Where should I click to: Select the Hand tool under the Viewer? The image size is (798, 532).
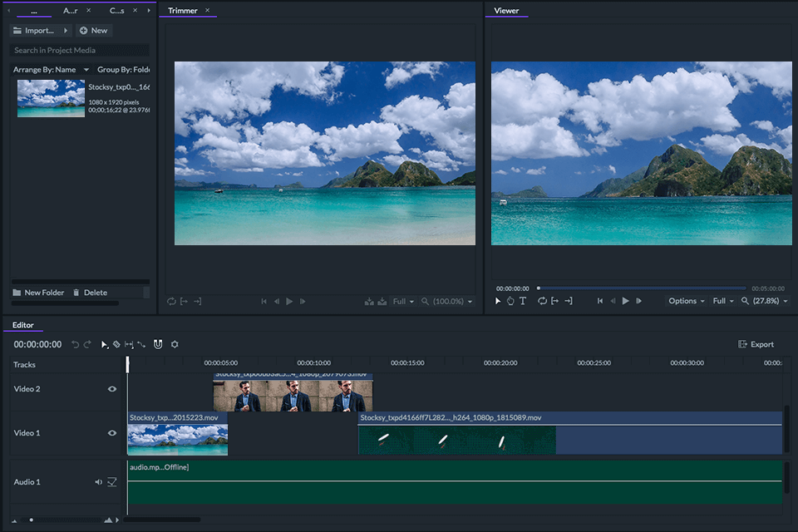tap(510, 301)
